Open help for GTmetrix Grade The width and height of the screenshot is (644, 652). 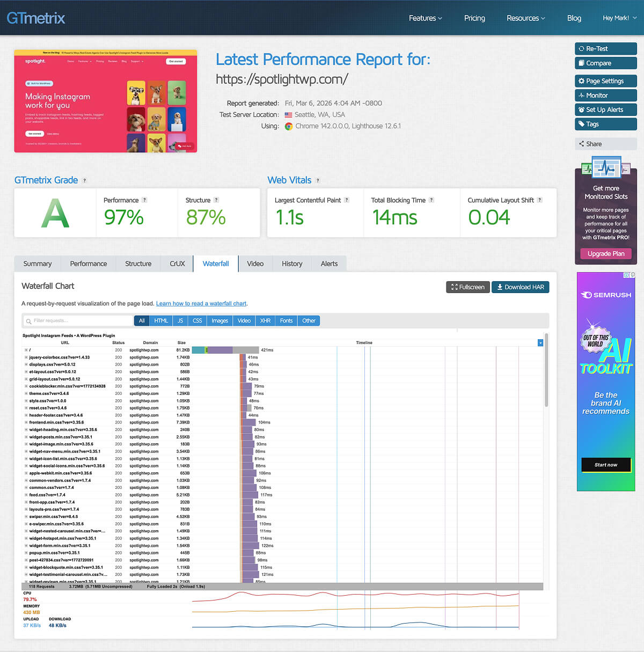(x=84, y=181)
